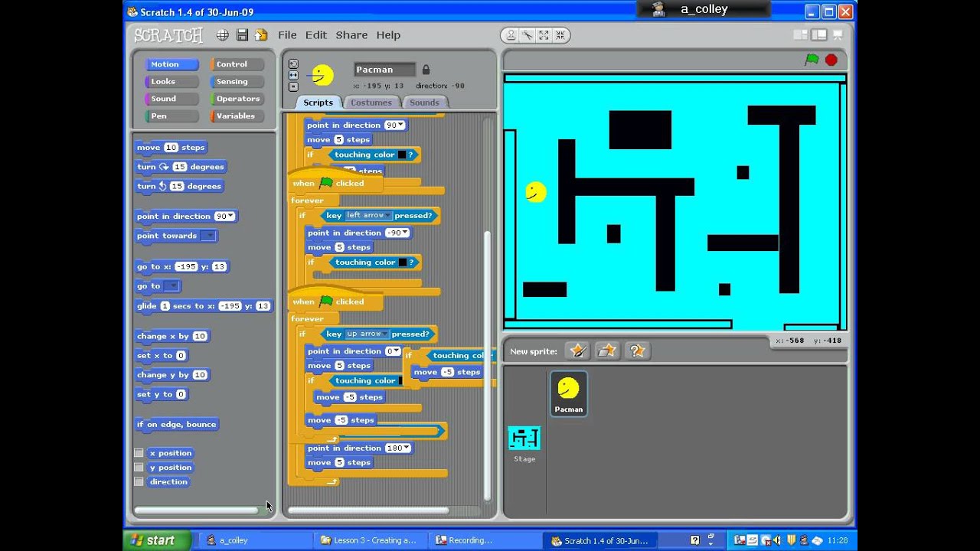Click the if on edge, bounce block
Image resolution: width=980 pixels, height=551 pixels.
tap(177, 425)
